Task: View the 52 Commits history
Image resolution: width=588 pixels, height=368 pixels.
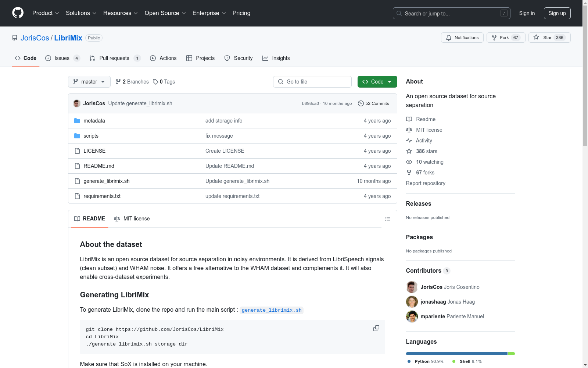Action: coord(373,103)
